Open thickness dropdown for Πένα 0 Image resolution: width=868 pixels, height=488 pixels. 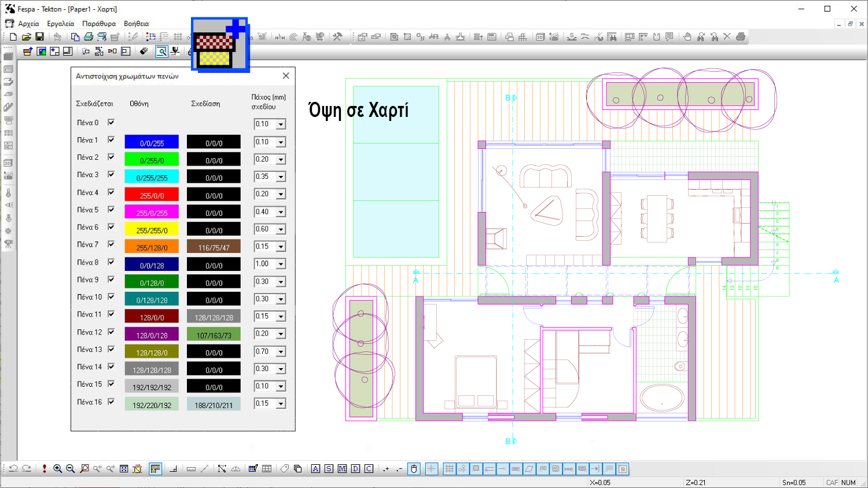pos(281,124)
